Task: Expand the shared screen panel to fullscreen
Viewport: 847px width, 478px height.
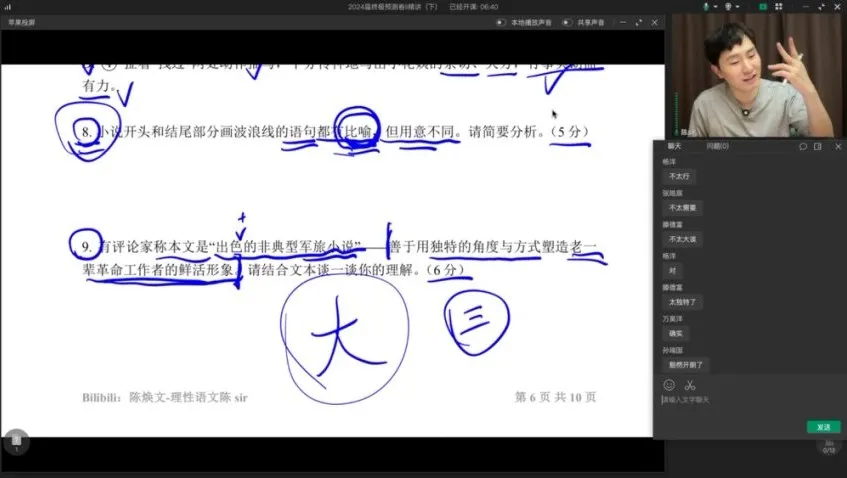Action: 638,22
